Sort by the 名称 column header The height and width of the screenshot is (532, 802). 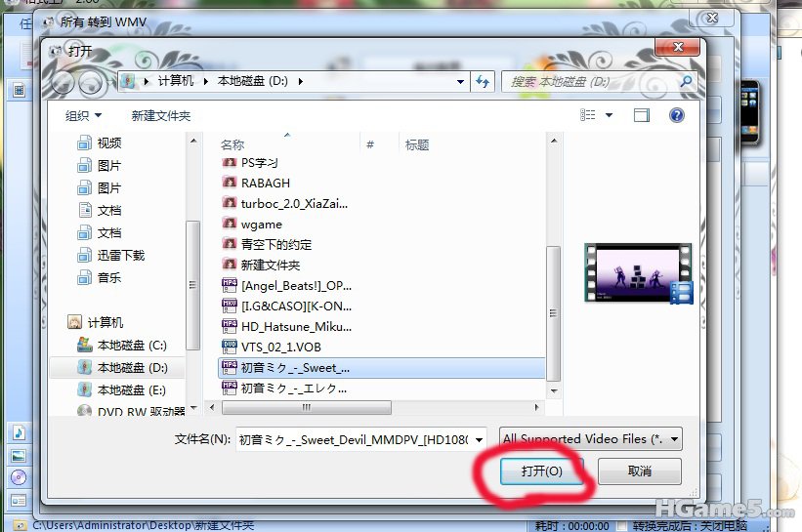point(232,144)
